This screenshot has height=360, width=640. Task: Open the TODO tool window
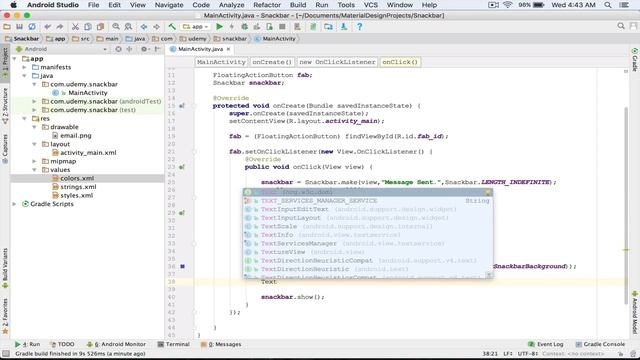pos(62,344)
